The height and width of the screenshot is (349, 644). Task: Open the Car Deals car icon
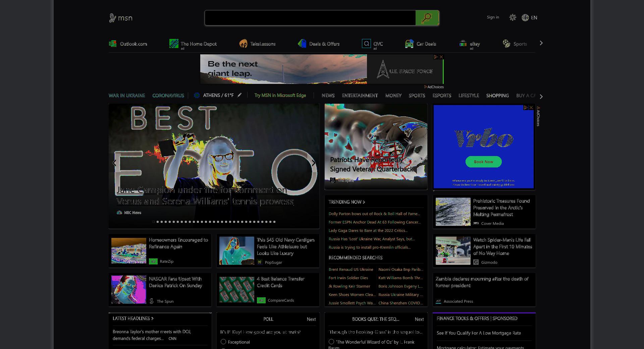pos(409,44)
